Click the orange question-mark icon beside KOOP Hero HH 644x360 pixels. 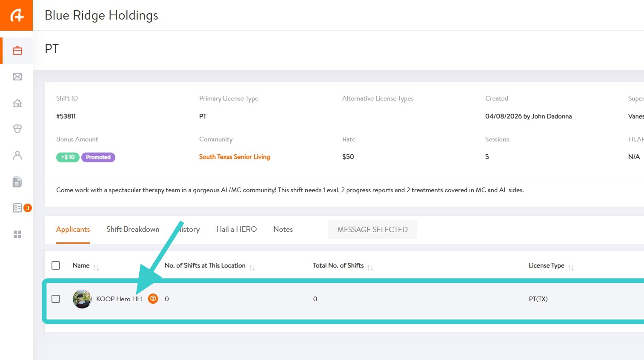point(153,299)
